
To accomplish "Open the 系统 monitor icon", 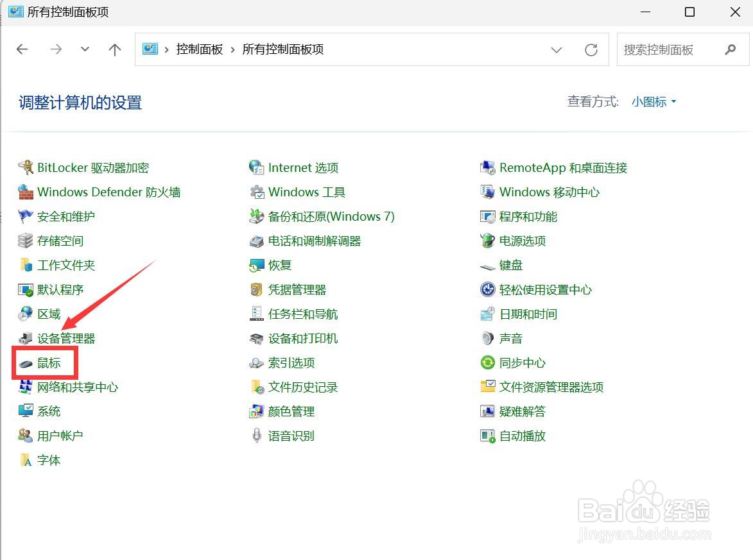I will 26,411.
